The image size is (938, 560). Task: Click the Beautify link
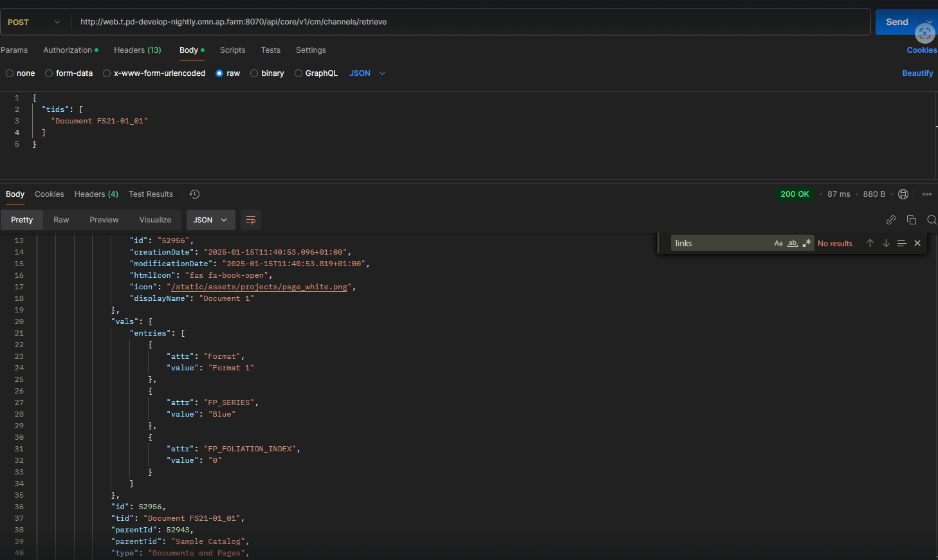(x=917, y=73)
